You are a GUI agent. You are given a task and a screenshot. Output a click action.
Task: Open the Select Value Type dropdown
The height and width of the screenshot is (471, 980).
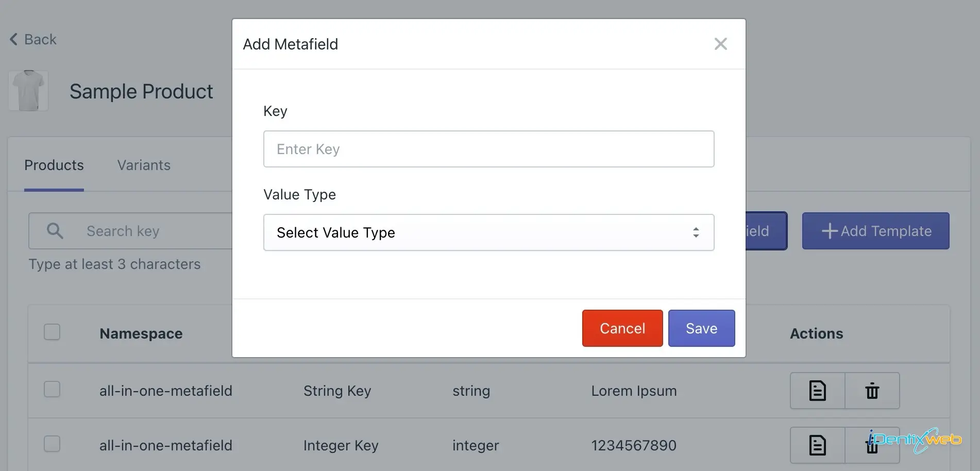click(x=488, y=232)
